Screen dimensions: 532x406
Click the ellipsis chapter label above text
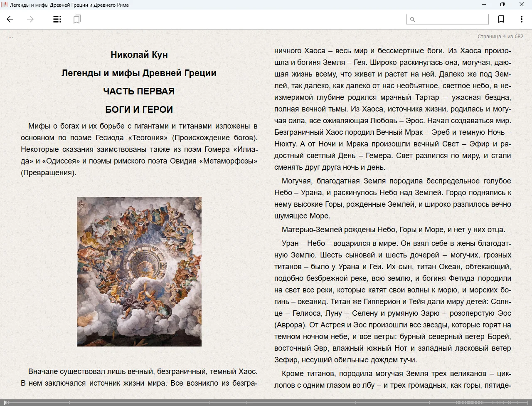pyautogui.click(x=11, y=37)
